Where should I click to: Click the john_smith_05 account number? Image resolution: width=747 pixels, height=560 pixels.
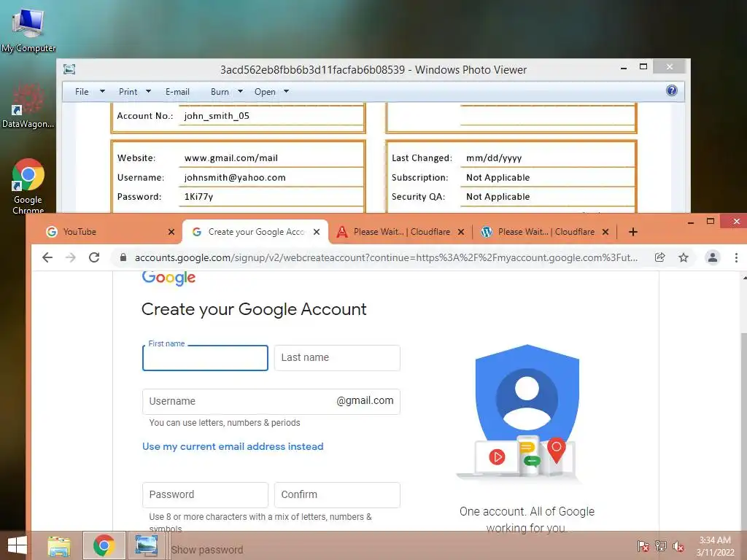point(217,116)
